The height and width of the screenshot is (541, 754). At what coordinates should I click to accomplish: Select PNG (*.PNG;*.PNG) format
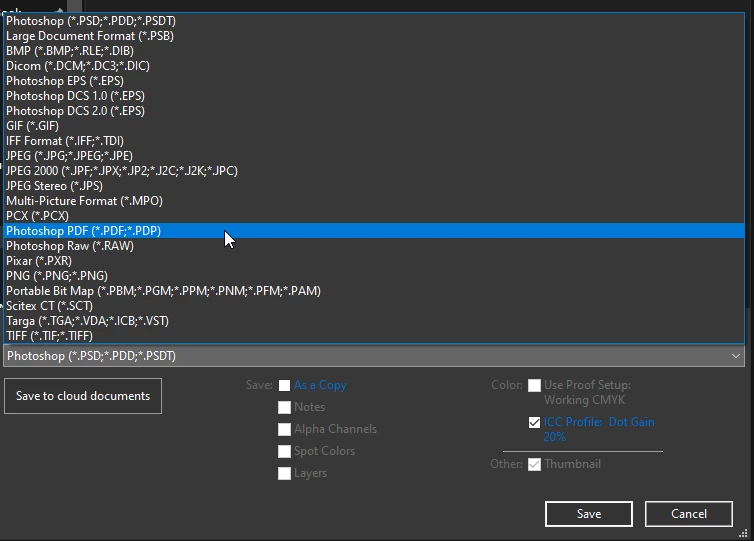pyautogui.click(x=374, y=276)
